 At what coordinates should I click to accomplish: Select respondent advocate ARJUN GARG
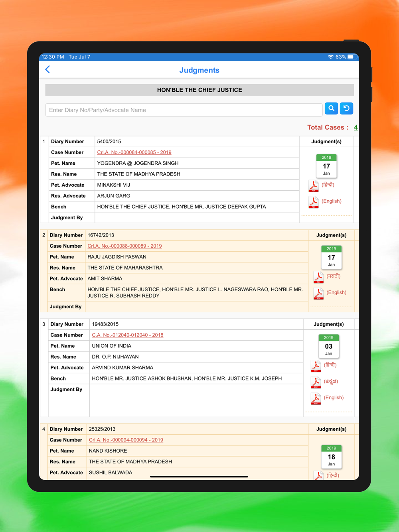(x=113, y=196)
